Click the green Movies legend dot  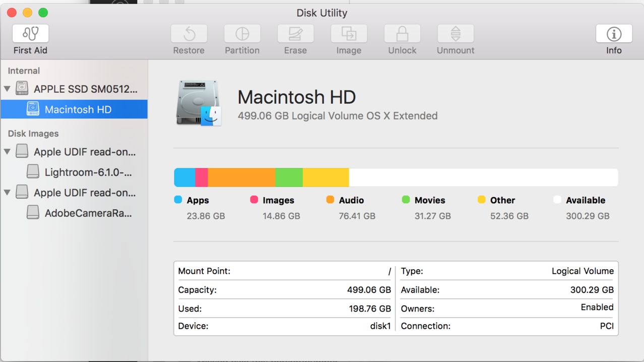pyautogui.click(x=406, y=200)
